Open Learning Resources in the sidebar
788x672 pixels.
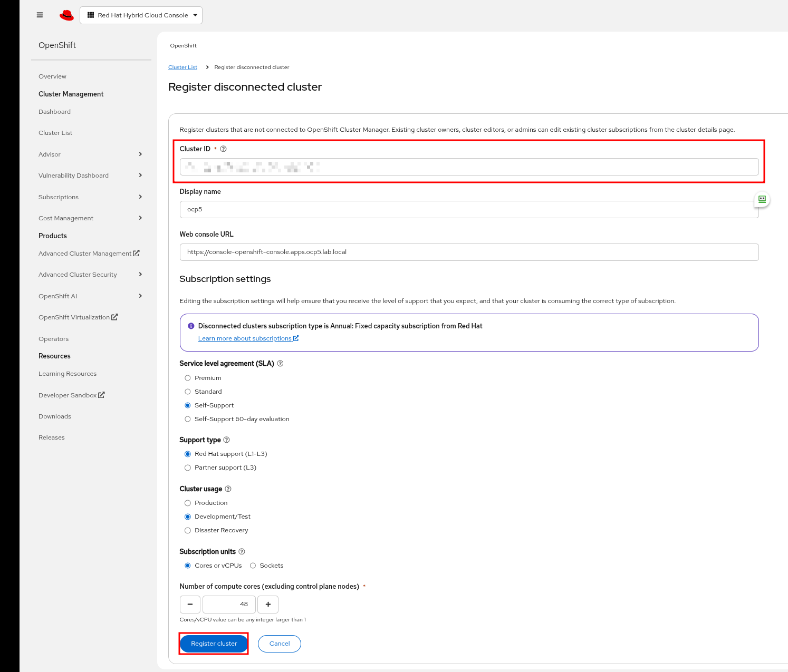68,374
